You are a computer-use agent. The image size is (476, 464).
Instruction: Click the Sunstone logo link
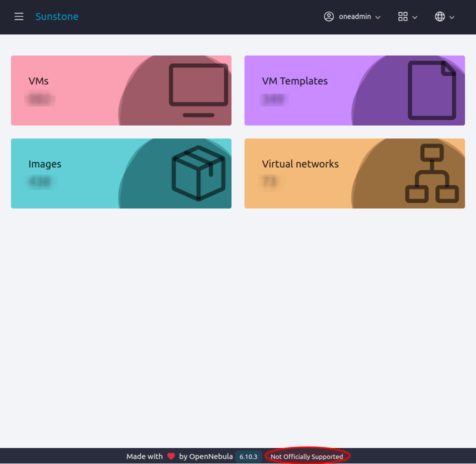(57, 16)
